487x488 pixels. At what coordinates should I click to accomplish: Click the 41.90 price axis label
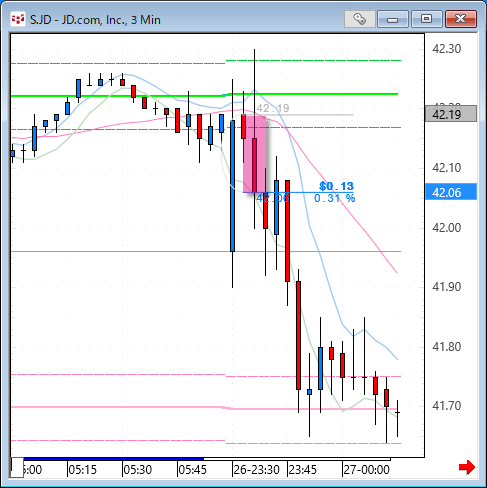tap(446, 287)
